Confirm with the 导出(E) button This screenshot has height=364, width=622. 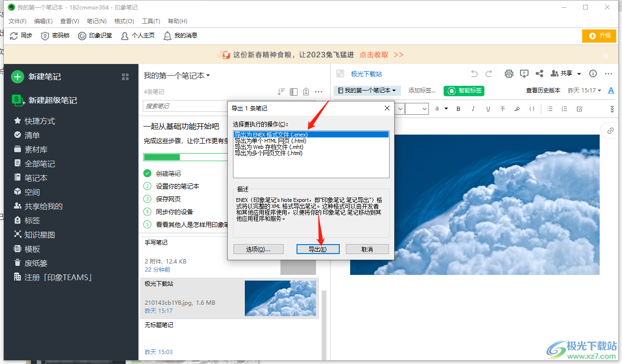click(x=318, y=249)
